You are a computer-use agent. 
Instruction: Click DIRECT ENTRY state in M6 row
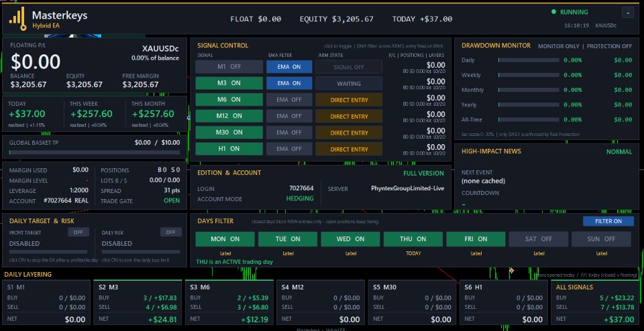click(349, 100)
